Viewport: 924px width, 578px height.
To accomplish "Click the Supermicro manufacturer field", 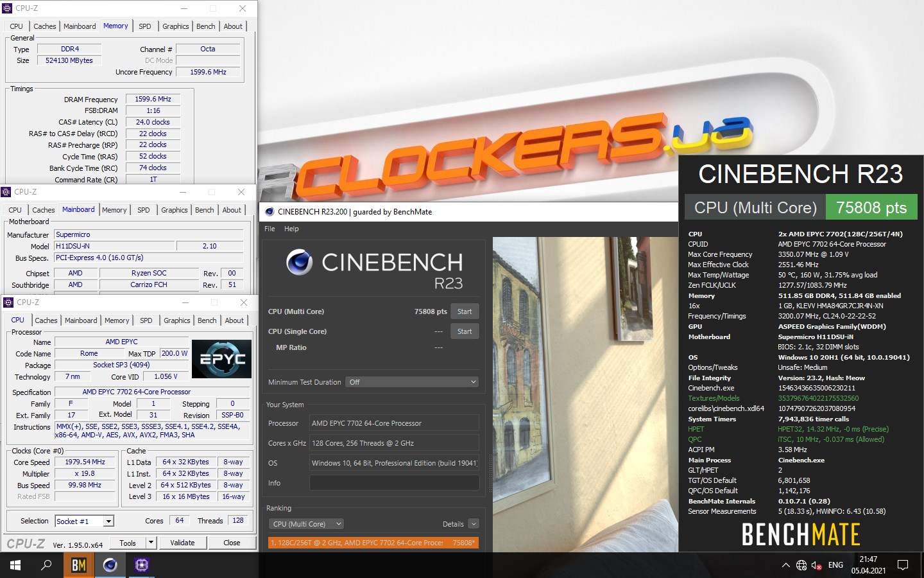I will 149,234.
